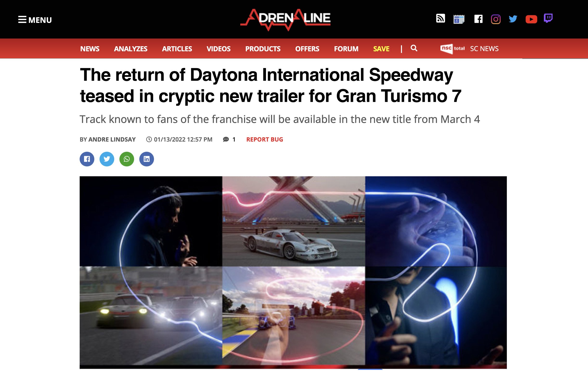Open the RSS feed icon
588x380 pixels.
tap(440, 19)
